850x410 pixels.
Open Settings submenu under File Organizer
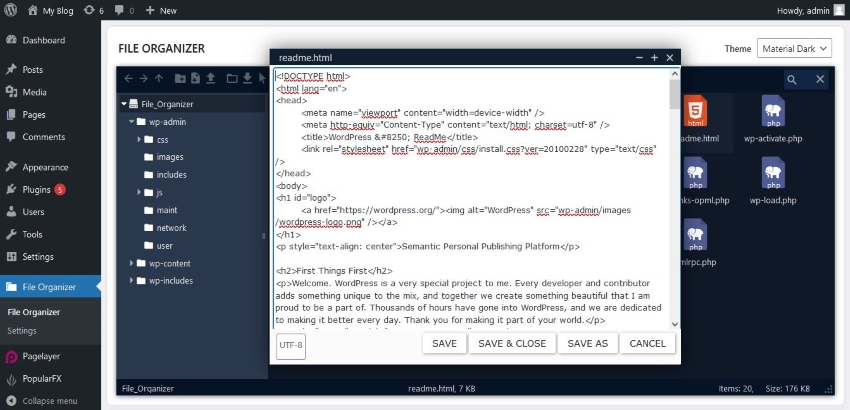[x=22, y=330]
